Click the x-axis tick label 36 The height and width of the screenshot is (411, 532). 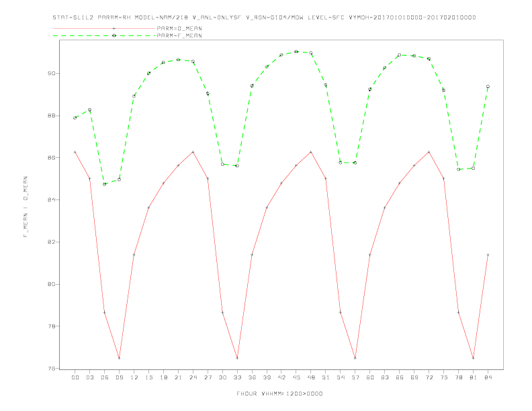252,377
